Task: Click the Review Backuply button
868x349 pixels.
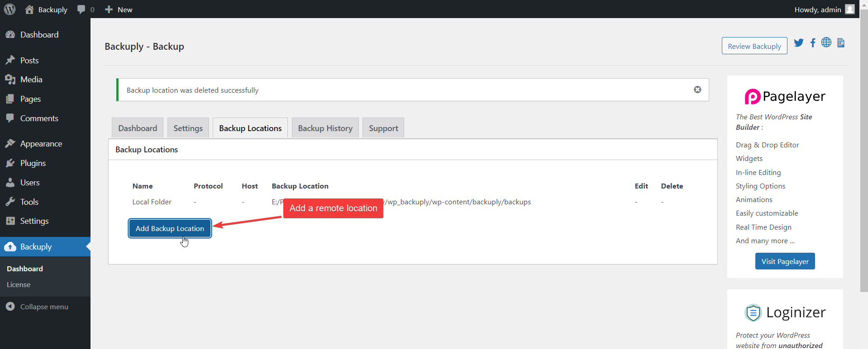Action: pos(754,46)
